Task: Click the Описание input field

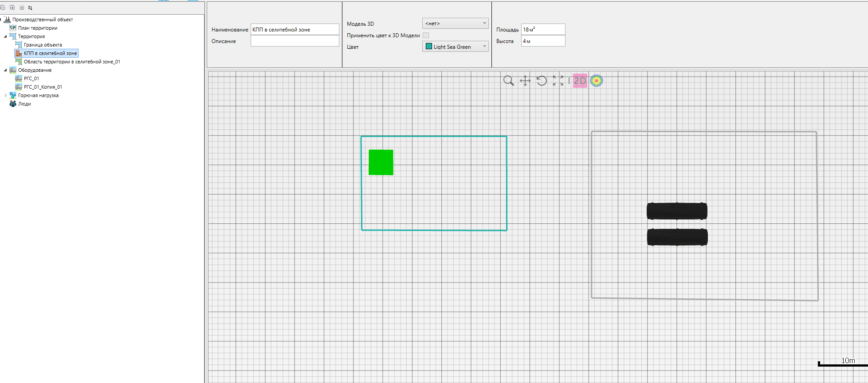Action: 295,41
